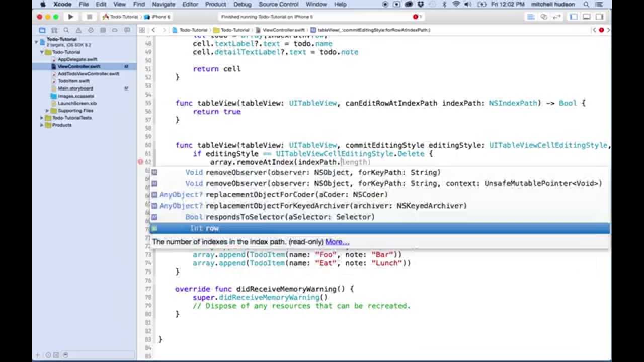
Task: Collapse the Todo-Tutorial project root
Action: (x=37, y=41)
